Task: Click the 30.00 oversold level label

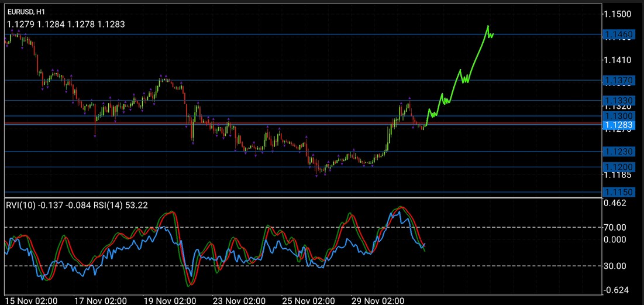Action: [615, 266]
